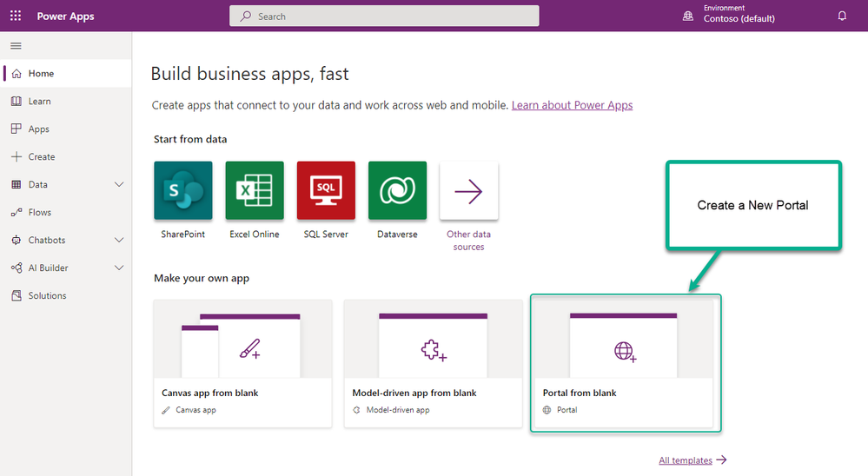Expand the Data menu chevron
The image size is (868, 476).
pos(119,184)
